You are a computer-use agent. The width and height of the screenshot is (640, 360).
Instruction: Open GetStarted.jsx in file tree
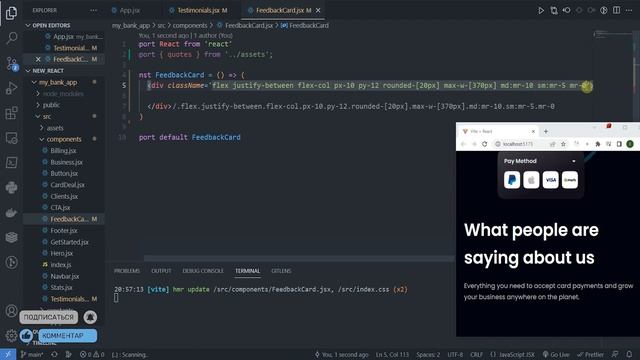tap(69, 242)
